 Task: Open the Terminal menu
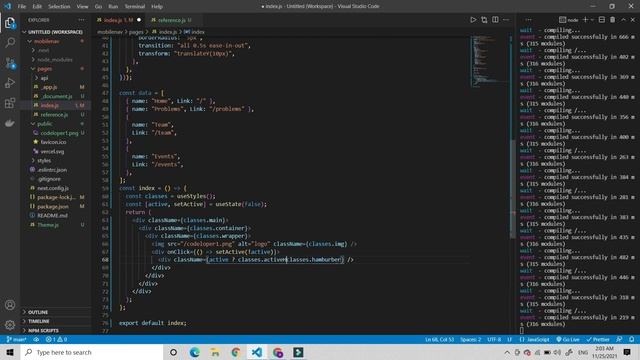click(x=135, y=7)
